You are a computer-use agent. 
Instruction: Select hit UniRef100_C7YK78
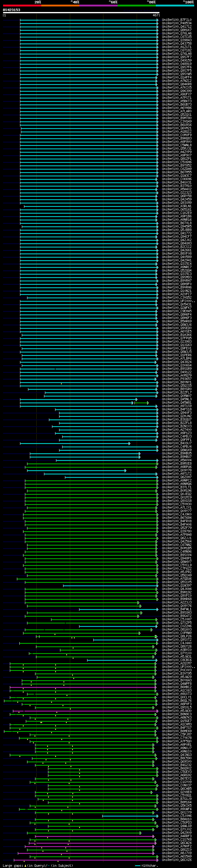176,738
